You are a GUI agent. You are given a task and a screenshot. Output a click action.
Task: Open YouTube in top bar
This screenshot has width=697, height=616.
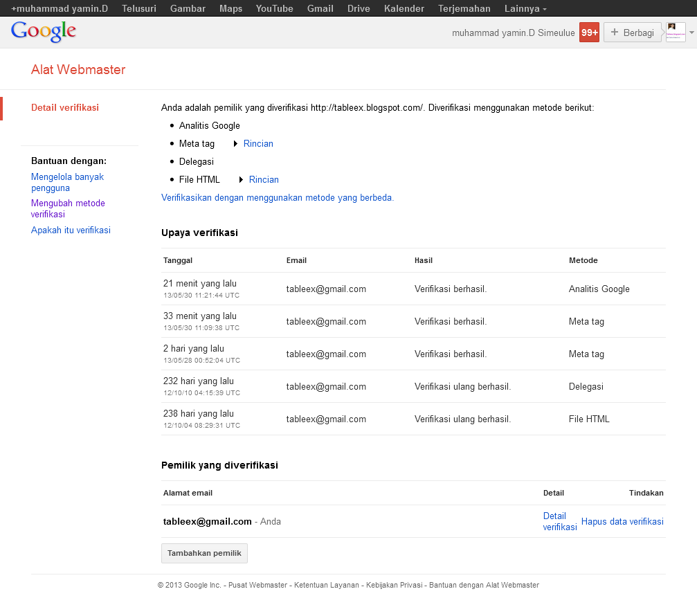coord(274,8)
